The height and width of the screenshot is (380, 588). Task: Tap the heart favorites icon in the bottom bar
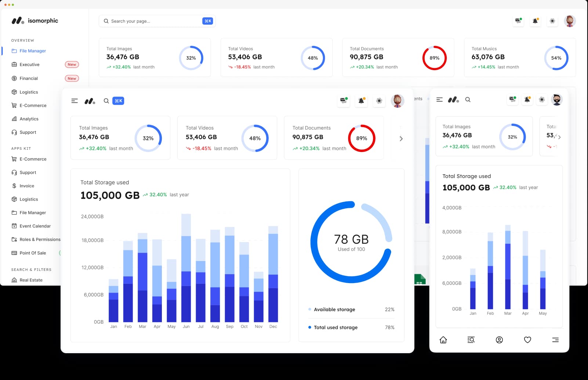(x=527, y=340)
